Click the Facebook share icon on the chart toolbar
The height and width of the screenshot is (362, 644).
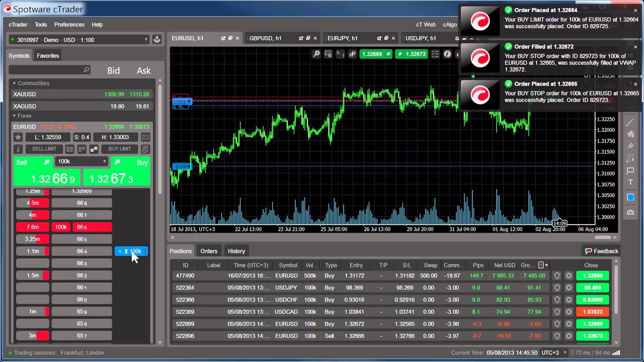point(447,54)
